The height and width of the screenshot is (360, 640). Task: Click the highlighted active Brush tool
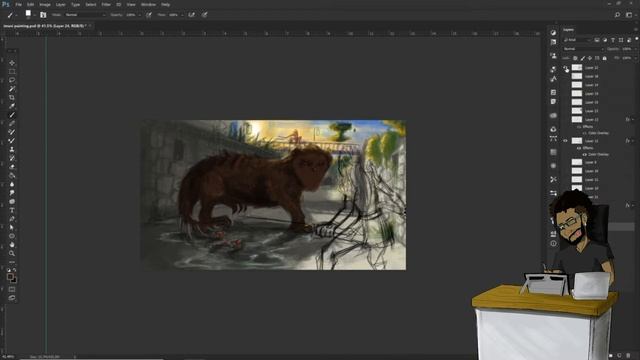[12, 115]
